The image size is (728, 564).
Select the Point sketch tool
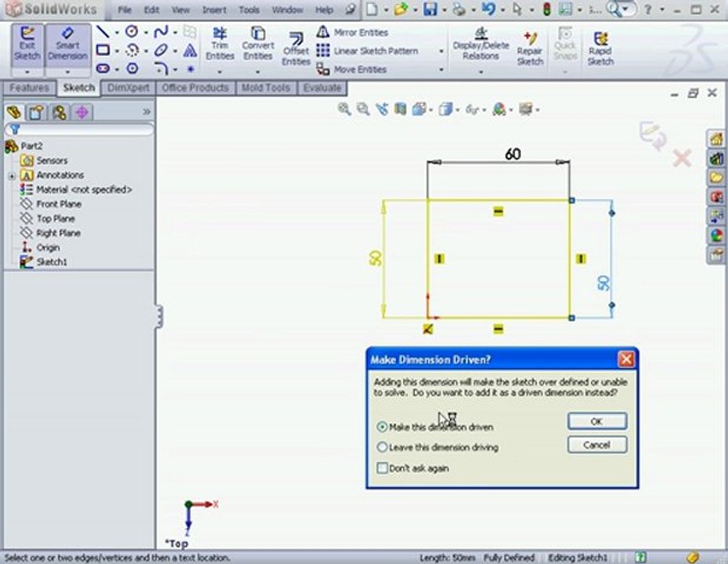pos(190,69)
